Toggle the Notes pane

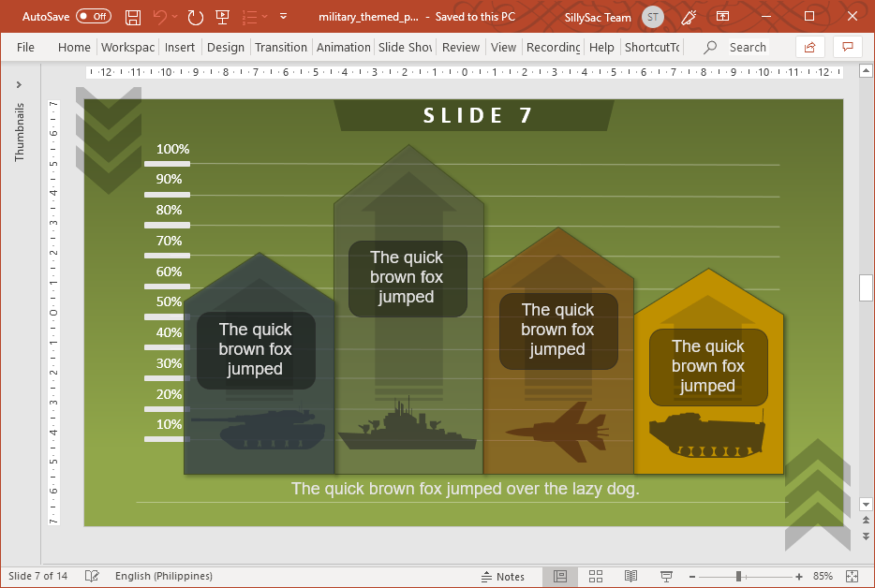503,576
